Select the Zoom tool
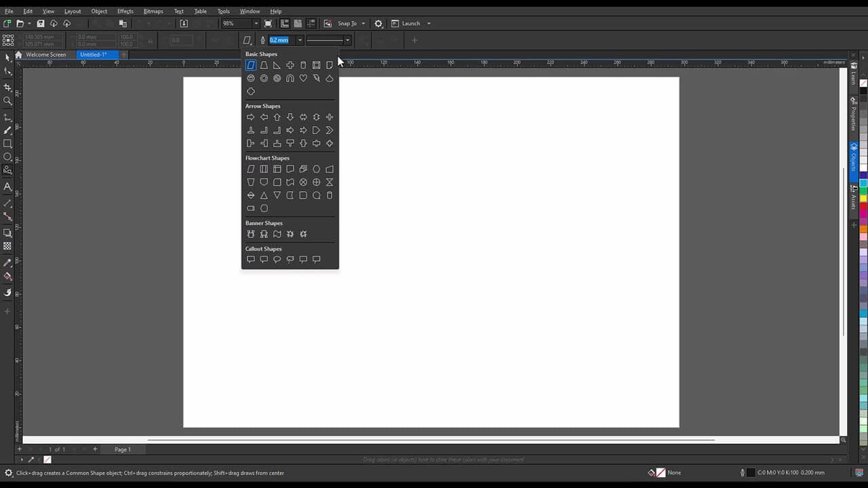The width and height of the screenshot is (868, 488). (x=8, y=101)
